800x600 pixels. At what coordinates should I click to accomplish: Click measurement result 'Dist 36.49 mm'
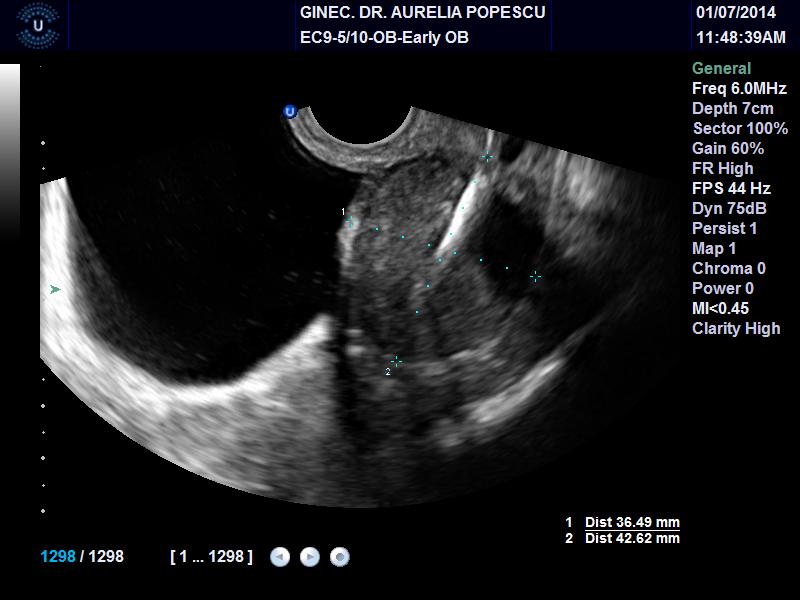(632, 522)
